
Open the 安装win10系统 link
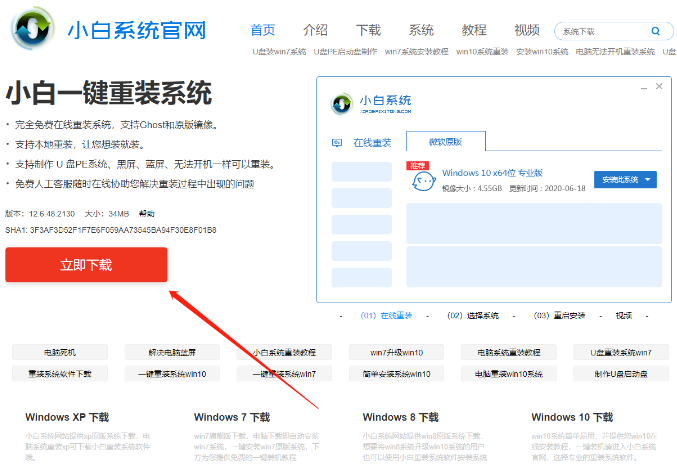(x=542, y=52)
